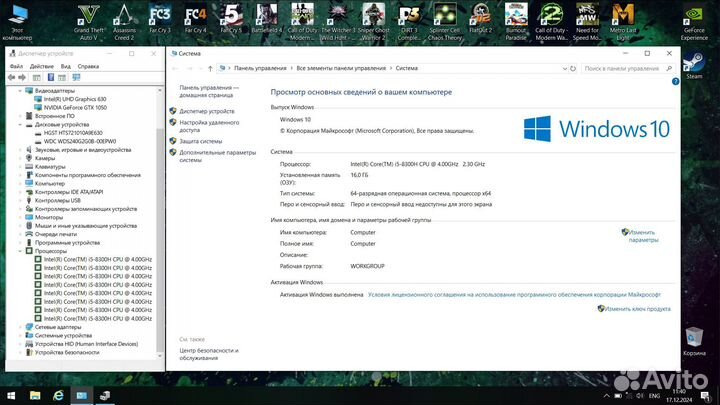Open Splinter Cell Chaos Theory icon
The image size is (720, 405).
pyautogui.click(x=444, y=22)
